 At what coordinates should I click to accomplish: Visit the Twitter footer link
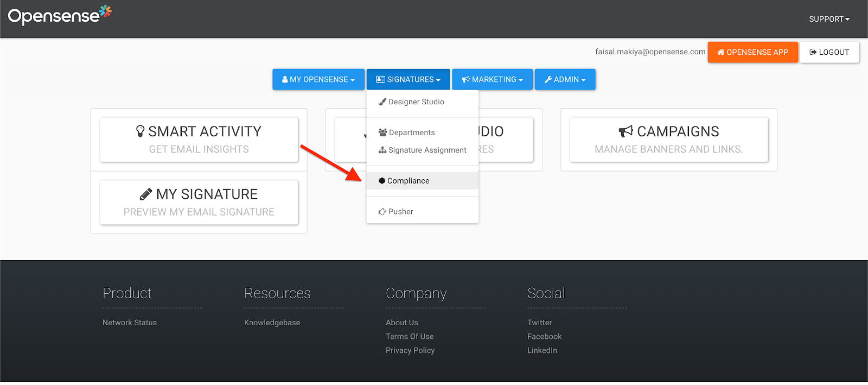[x=539, y=323]
